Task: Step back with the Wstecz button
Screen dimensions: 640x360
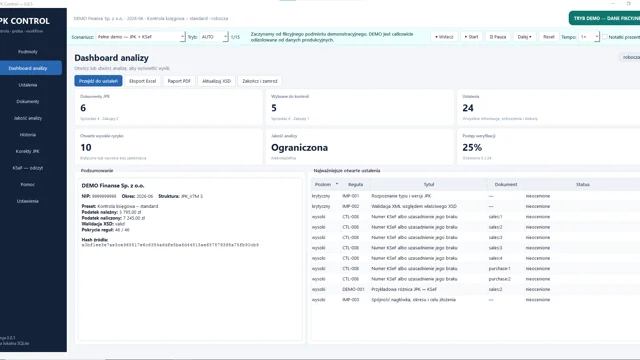Action: 444,37
